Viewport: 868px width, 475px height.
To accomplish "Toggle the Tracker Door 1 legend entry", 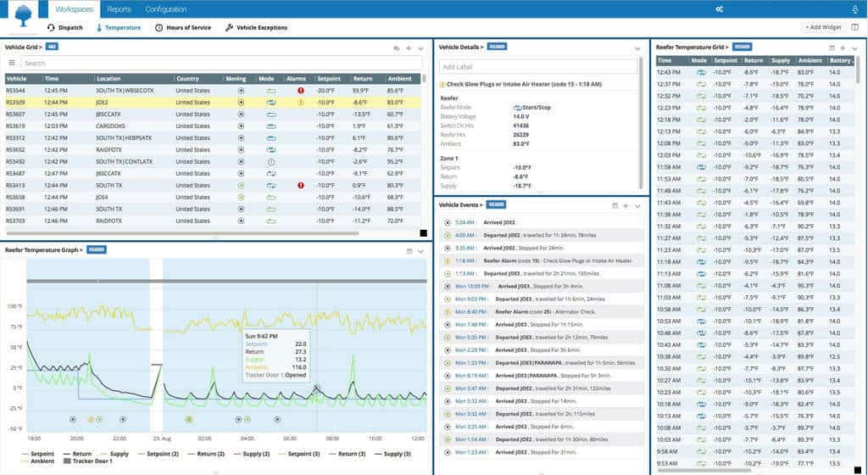I will tap(88, 461).
